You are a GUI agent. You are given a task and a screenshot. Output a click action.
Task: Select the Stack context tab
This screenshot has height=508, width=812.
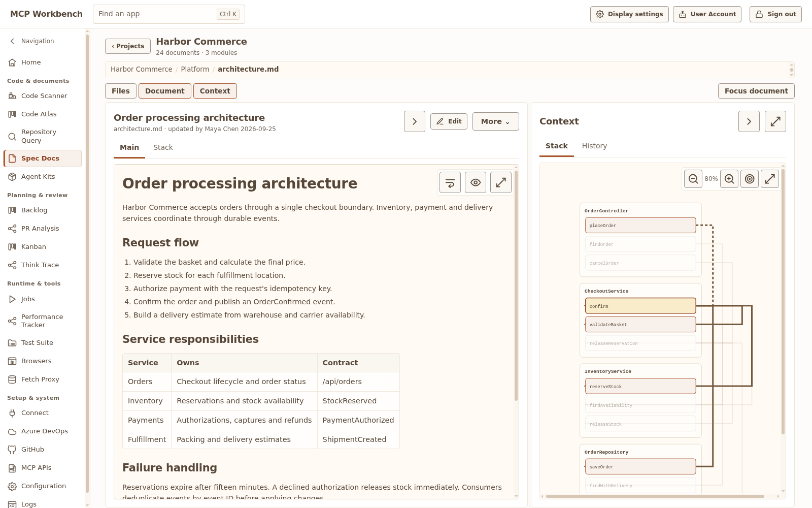tap(557, 146)
